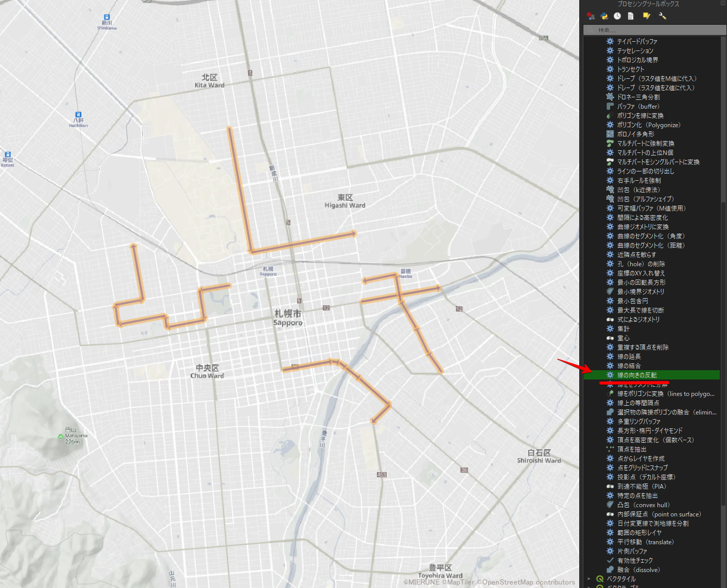Click the 融合 (dissolve) icon
This screenshot has width=727, height=588.
[610, 570]
